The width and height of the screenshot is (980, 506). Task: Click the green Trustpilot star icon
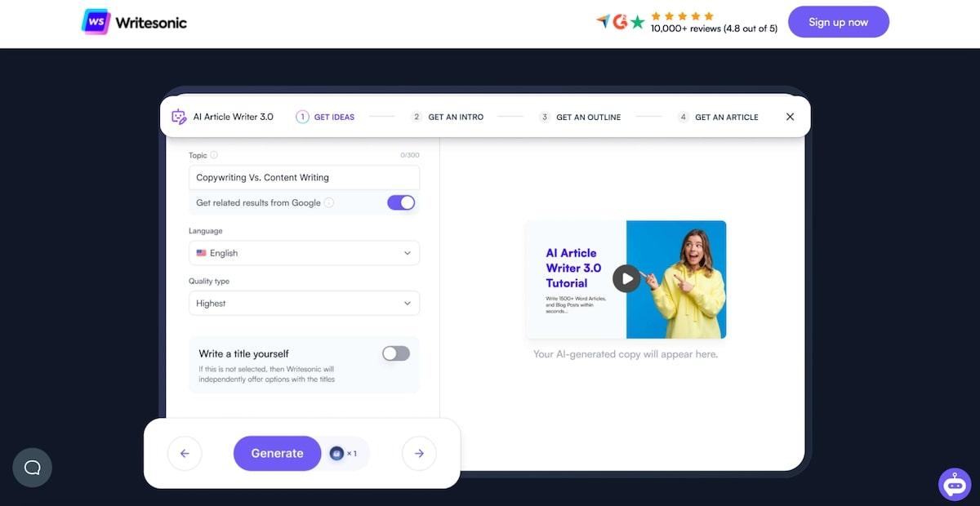[638, 22]
